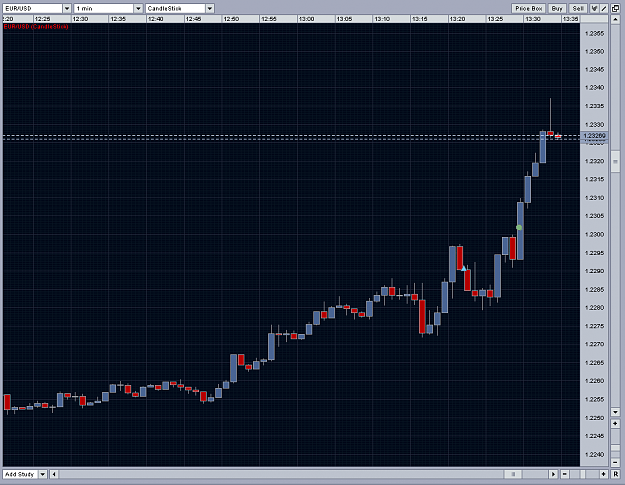This screenshot has height=485, width=625.
Task: Click the cyan triangle marker on chart
Action: click(464, 269)
